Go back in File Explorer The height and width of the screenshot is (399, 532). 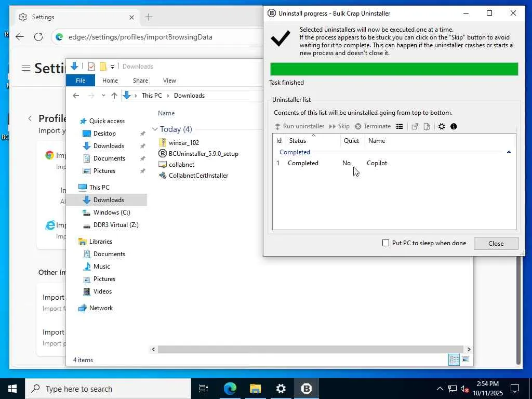76,96
